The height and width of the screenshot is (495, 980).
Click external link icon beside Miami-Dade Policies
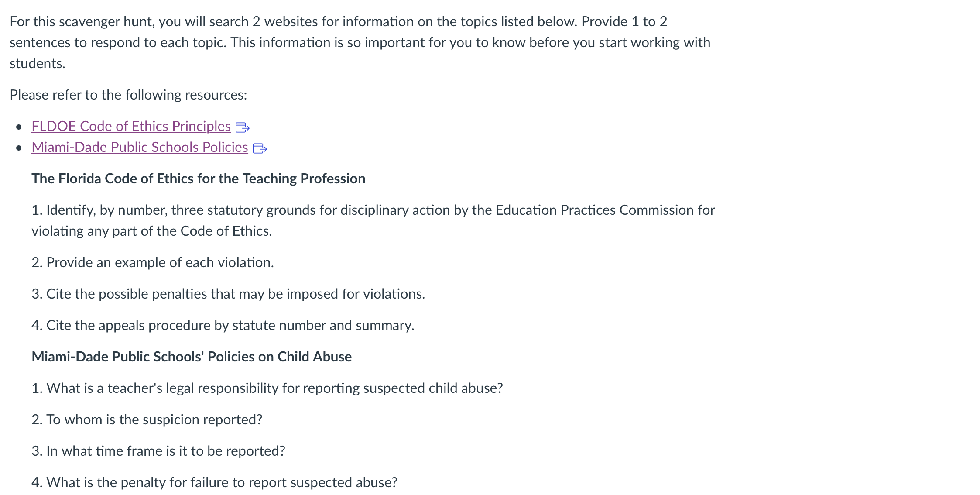[260, 148]
